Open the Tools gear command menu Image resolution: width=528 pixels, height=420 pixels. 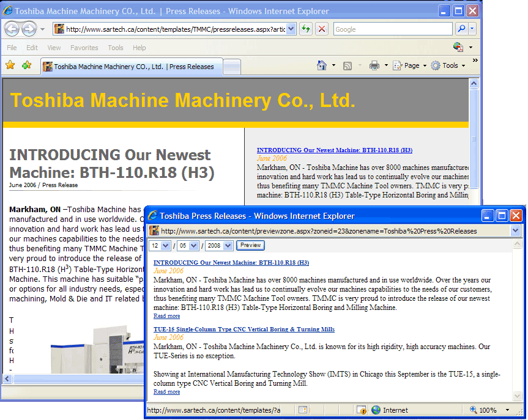[x=448, y=65]
